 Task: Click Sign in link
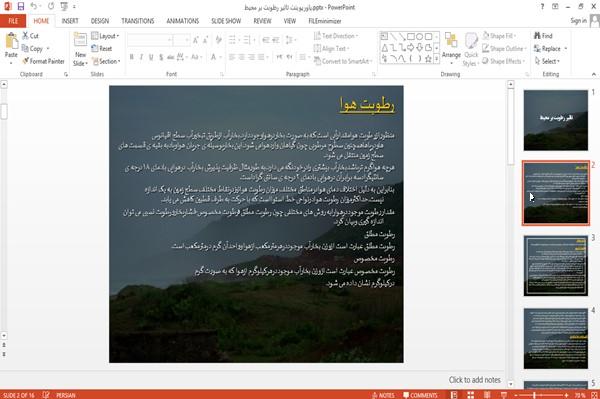(578, 21)
